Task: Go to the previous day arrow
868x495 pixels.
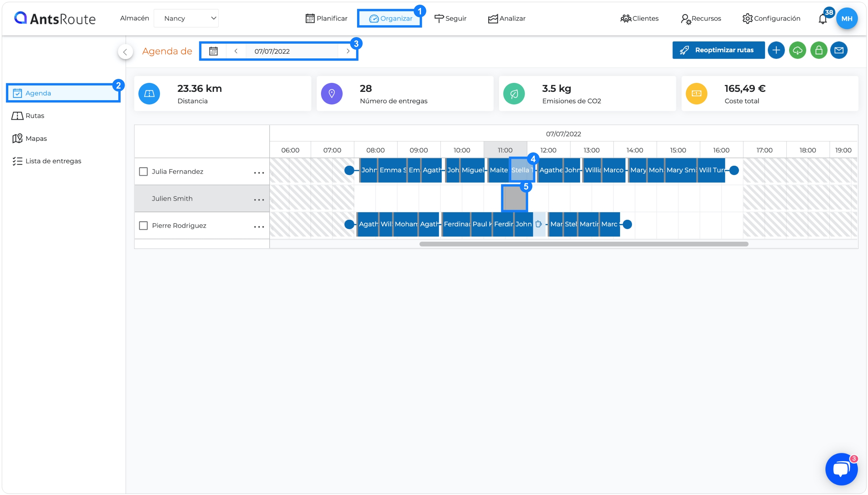Action: point(236,51)
